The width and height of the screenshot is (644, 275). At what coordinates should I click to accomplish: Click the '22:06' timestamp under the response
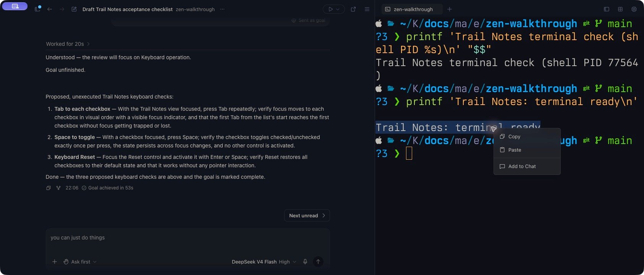point(72,188)
